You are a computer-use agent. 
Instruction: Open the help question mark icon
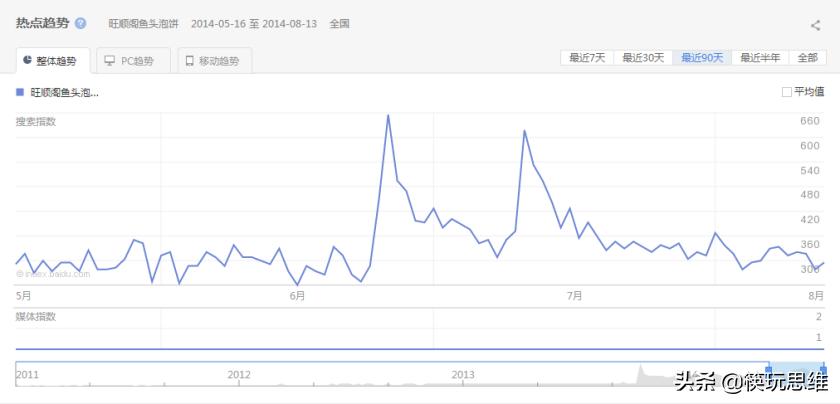(x=80, y=24)
